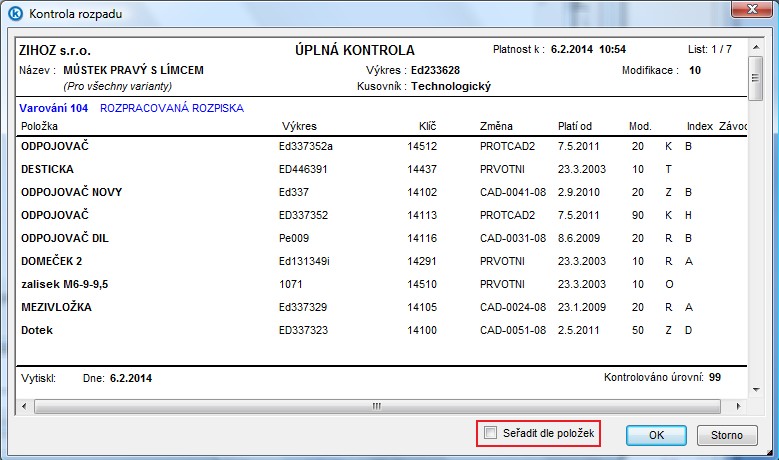The height and width of the screenshot is (460, 779).
Task: Click the ZIHOZ s.r.o. company name
Action: pyautogui.click(x=55, y=51)
